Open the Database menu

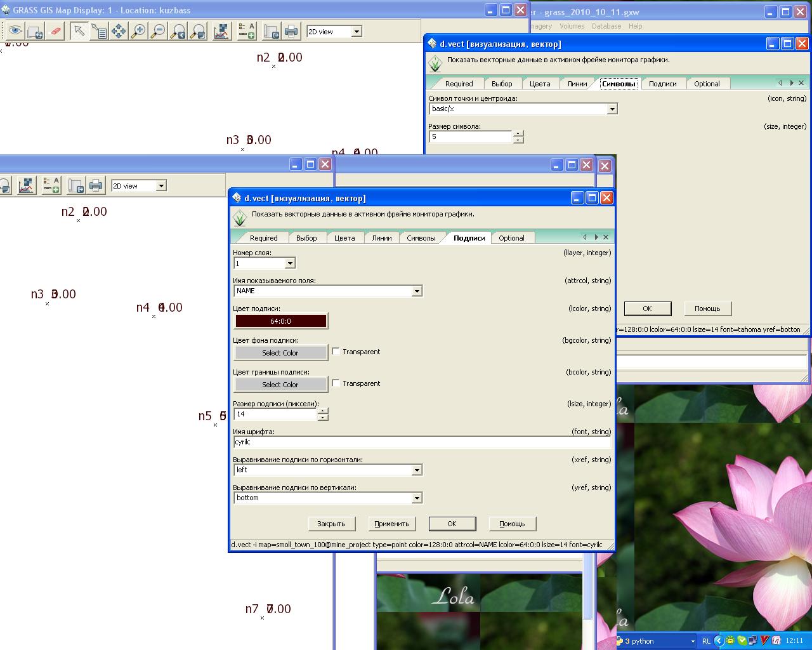coord(606,26)
